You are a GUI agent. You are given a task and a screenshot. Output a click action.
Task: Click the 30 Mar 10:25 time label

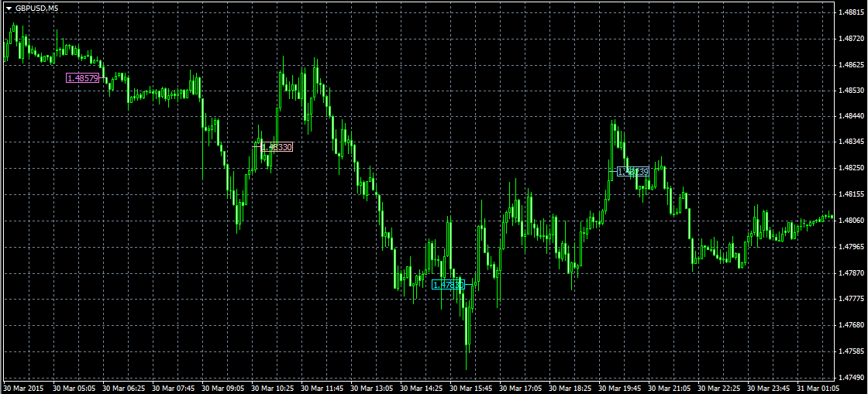[x=272, y=388]
